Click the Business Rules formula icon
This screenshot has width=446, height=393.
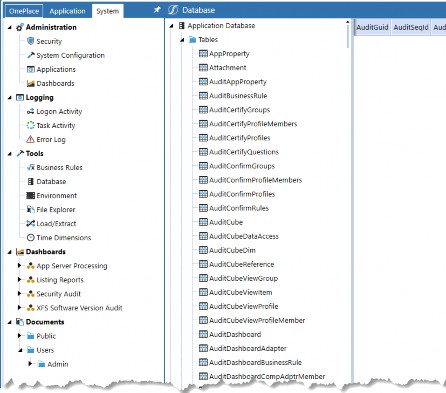pyautogui.click(x=30, y=167)
